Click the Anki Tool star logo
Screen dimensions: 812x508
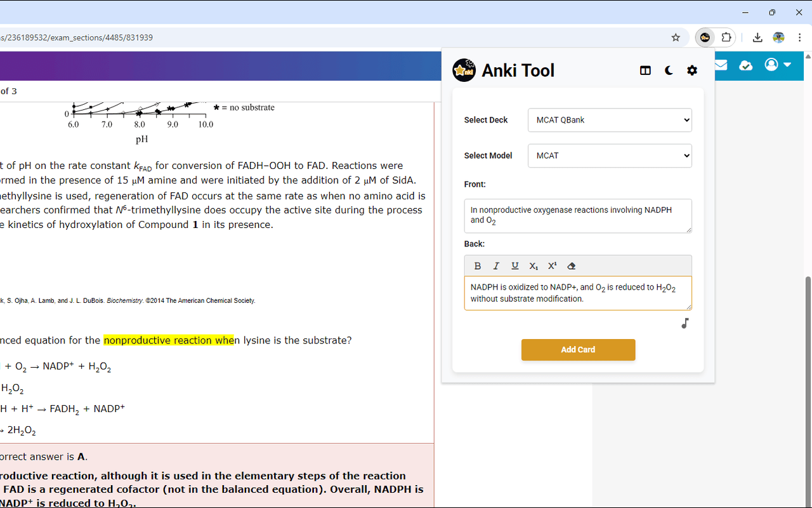(463, 70)
